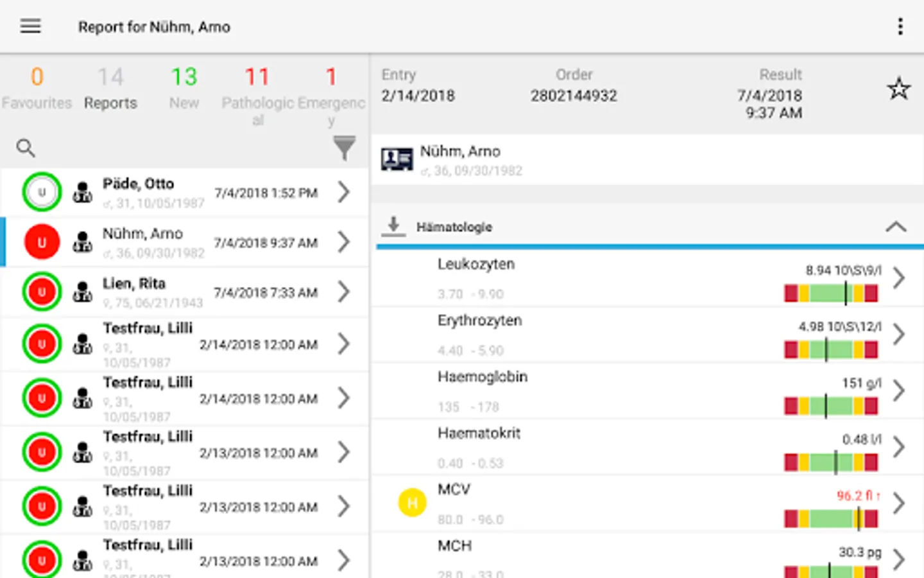Click the Entry date 2/14/2018

click(x=418, y=96)
